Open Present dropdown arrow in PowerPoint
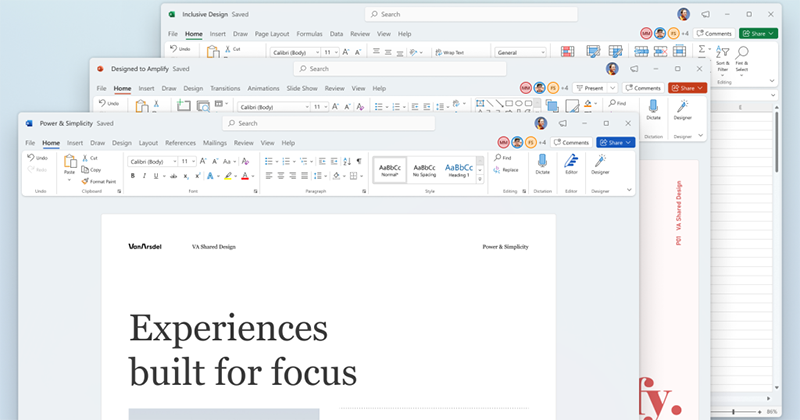This screenshot has height=420, width=800. pyautogui.click(x=613, y=88)
